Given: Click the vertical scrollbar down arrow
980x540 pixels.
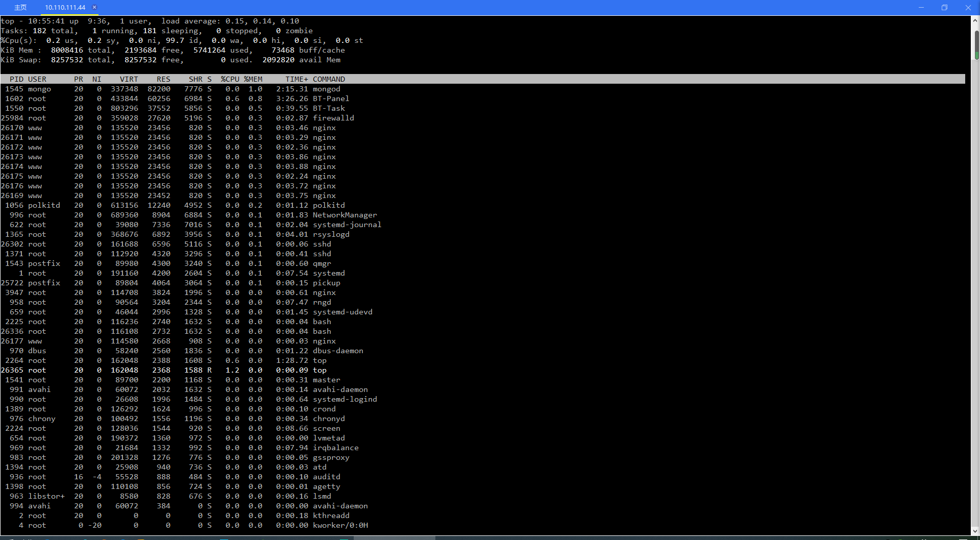Looking at the screenshot, I should 975,531.
